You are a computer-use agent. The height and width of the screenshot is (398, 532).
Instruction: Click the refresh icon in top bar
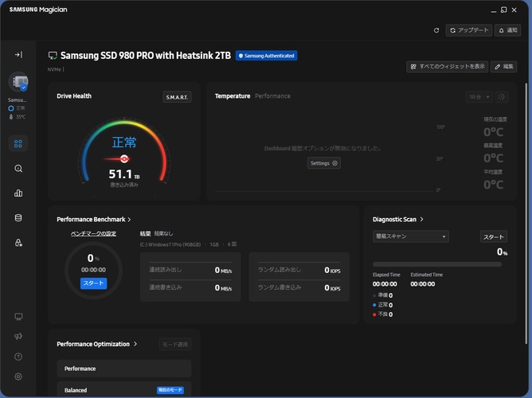[436, 30]
